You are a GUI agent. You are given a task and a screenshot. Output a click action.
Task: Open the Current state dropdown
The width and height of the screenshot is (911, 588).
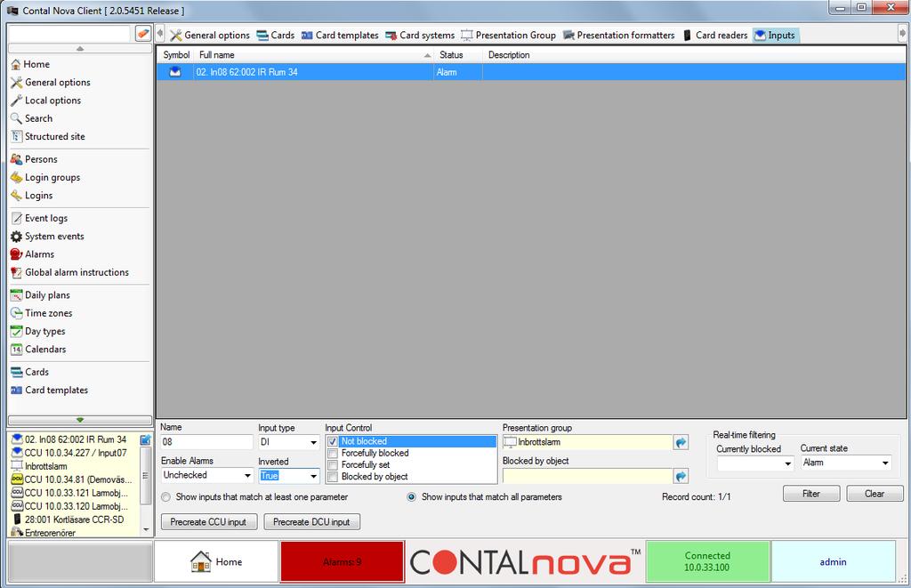click(885, 463)
